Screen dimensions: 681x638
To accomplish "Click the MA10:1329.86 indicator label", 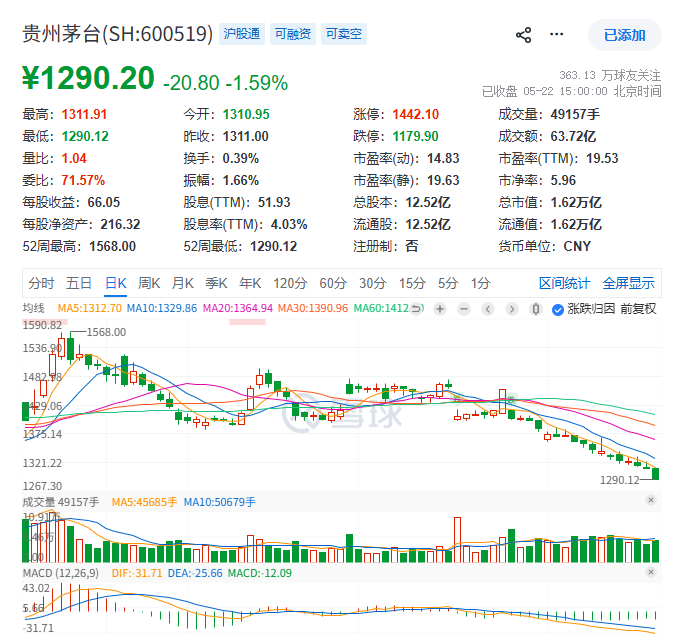I will [162, 308].
